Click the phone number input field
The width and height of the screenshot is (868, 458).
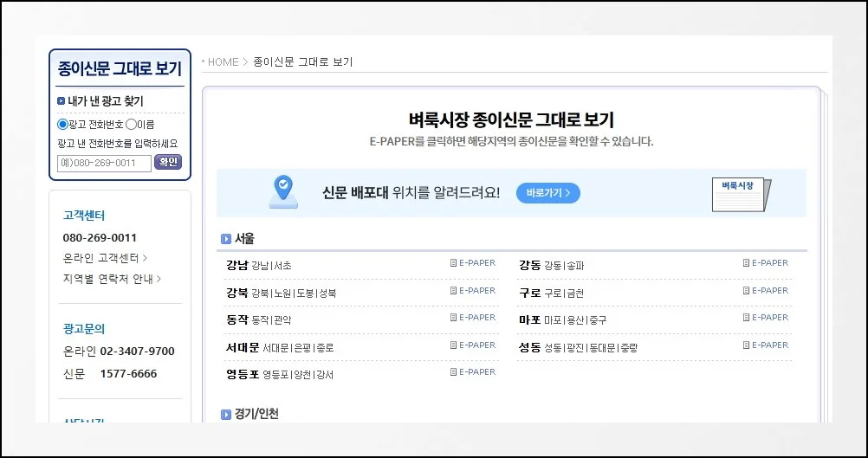click(x=104, y=163)
